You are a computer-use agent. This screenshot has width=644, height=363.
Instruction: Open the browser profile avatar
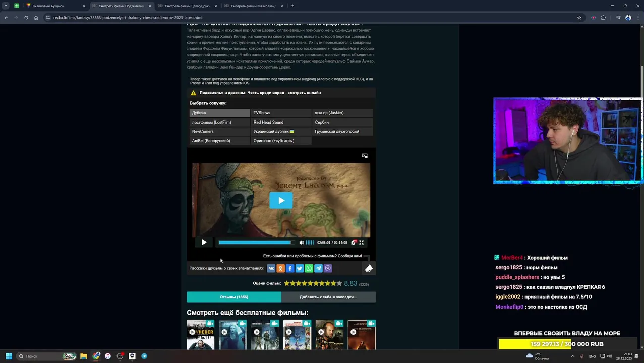pos(628,18)
